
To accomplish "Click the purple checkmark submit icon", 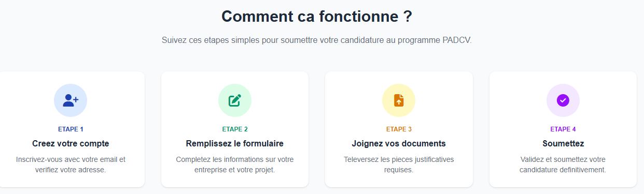I will click(x=563, y=100).
